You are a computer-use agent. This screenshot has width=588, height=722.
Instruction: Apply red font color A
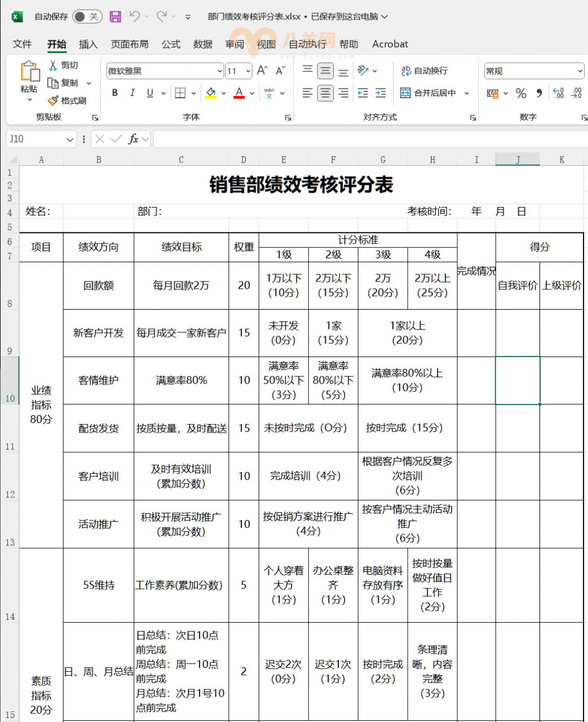[239, 93]
